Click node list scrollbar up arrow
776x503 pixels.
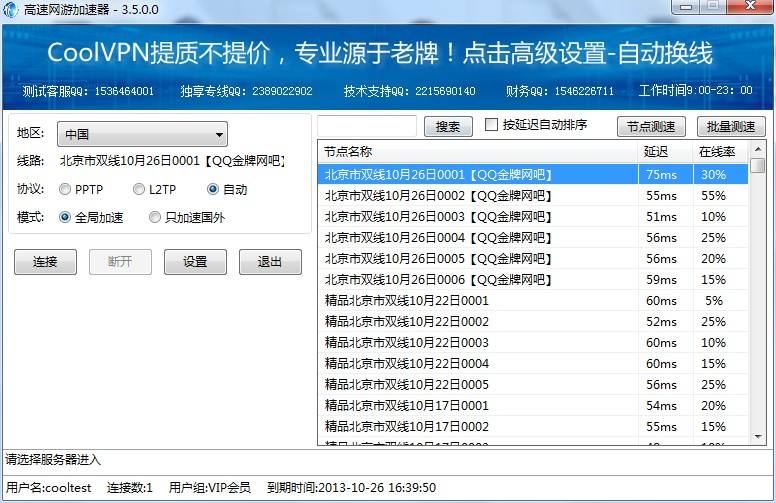pyautogui.click(x=758, y=149)
